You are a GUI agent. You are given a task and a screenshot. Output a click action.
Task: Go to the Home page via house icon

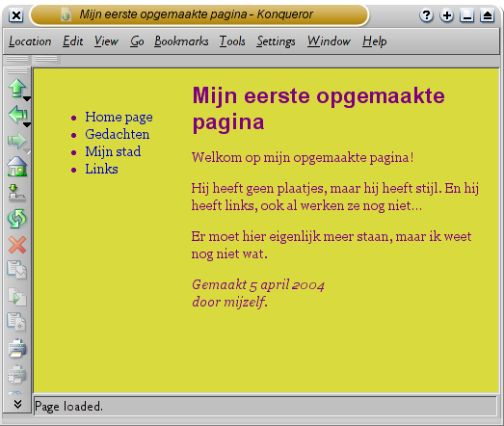[17, 167]
